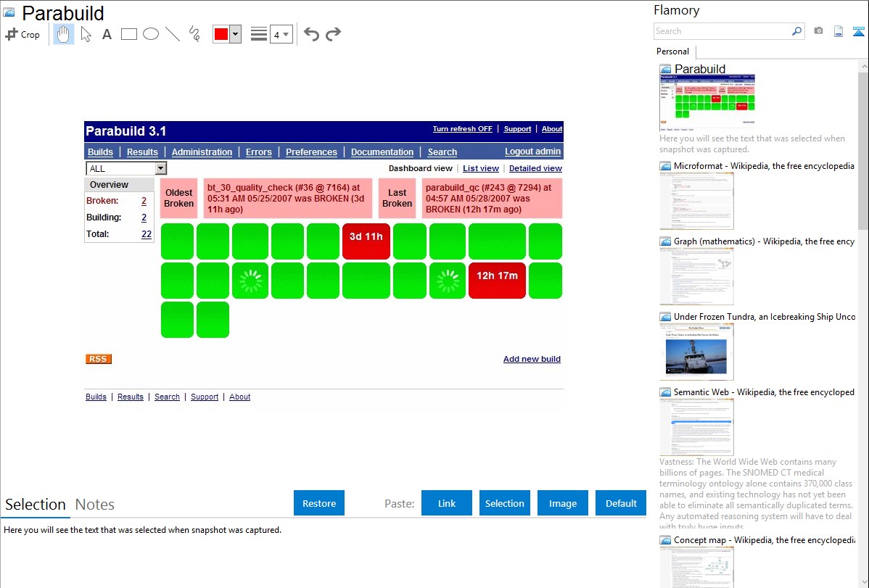
Task: Undo the last edit
Action: (x=311, y=34)
